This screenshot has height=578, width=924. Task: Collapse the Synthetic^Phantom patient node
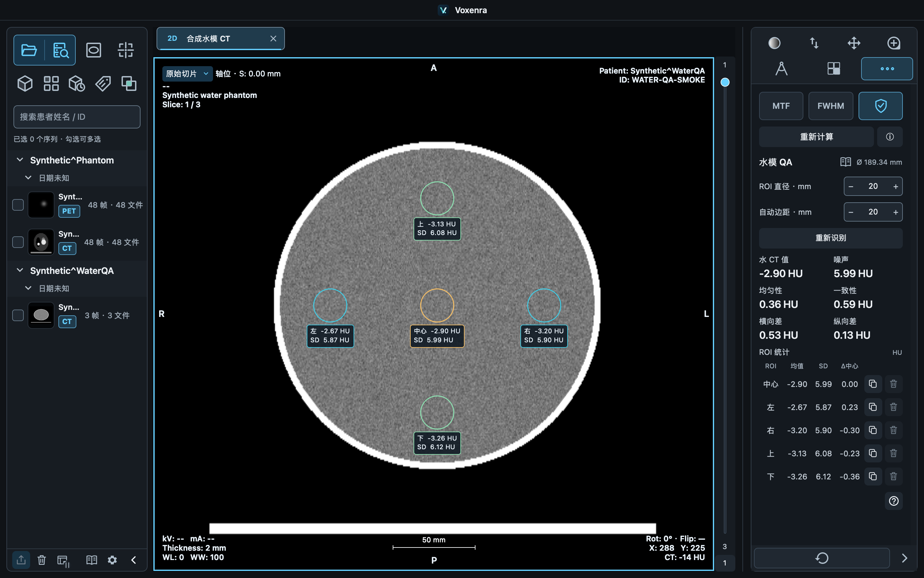point(20,160)
